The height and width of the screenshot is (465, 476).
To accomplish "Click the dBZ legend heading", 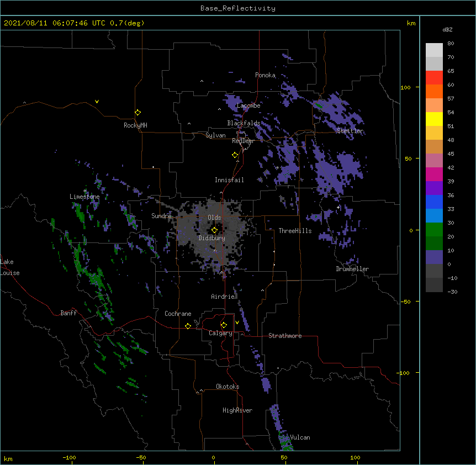I will (x=447, y=29).
